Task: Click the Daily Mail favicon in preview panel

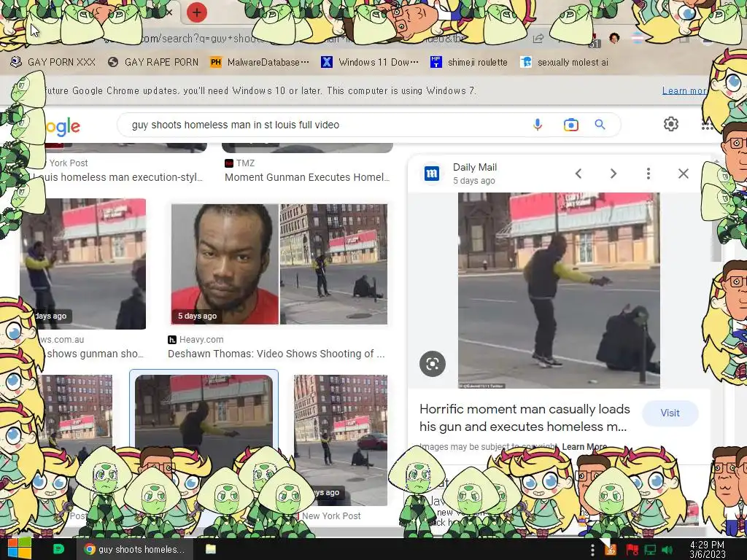Action: click(432, 174)
